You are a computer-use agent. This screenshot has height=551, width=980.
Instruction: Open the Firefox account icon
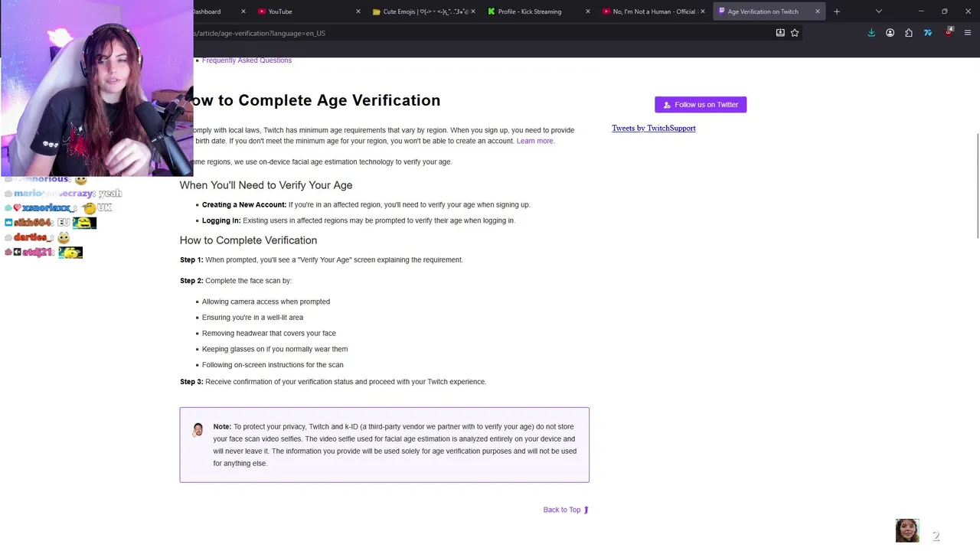(x=890, y=33)
